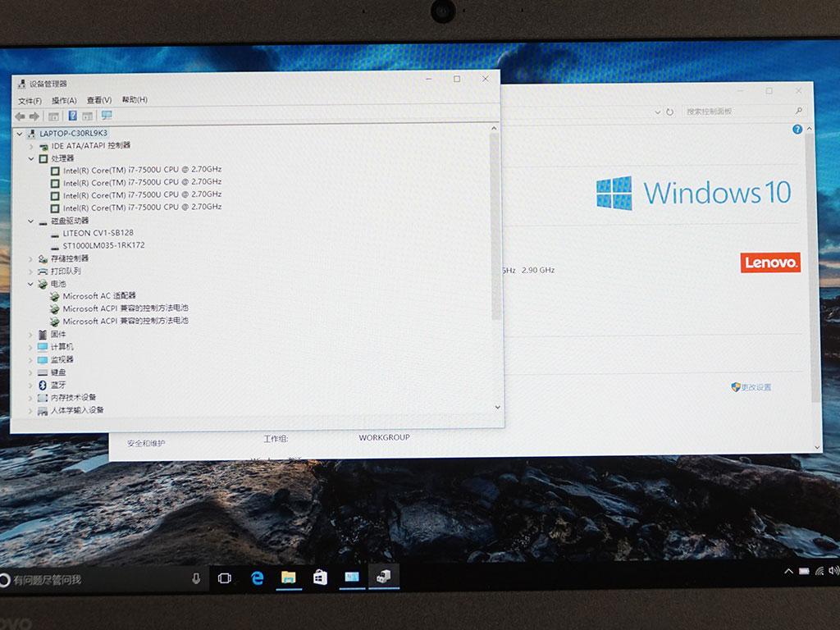Click the 计算机 category icon
840x630 pixels.
pyautogui.click(x=43, y=347)
